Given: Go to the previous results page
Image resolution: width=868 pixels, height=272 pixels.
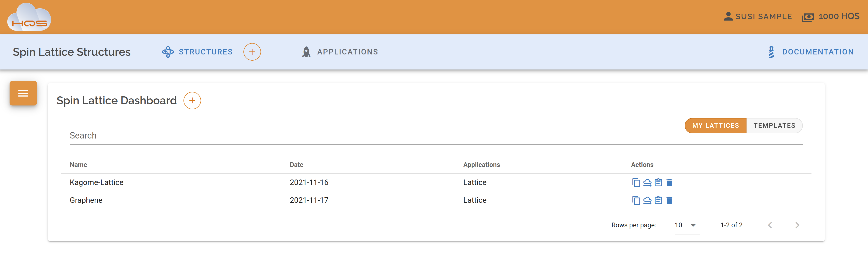Looking at the screenshot, I should click(x=770, y=225).
